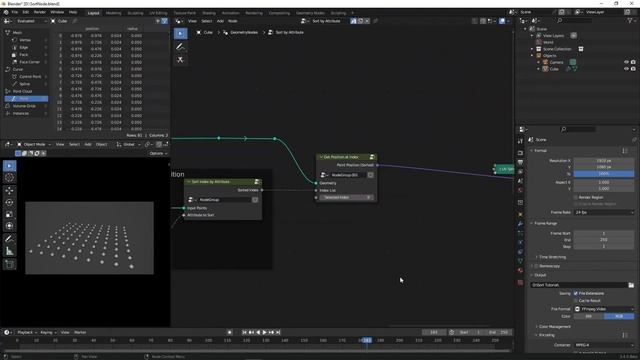This screenshot has width=640, height=360.
Task: Click the current frame marker on timeline
Action: (x=367, y=340)
